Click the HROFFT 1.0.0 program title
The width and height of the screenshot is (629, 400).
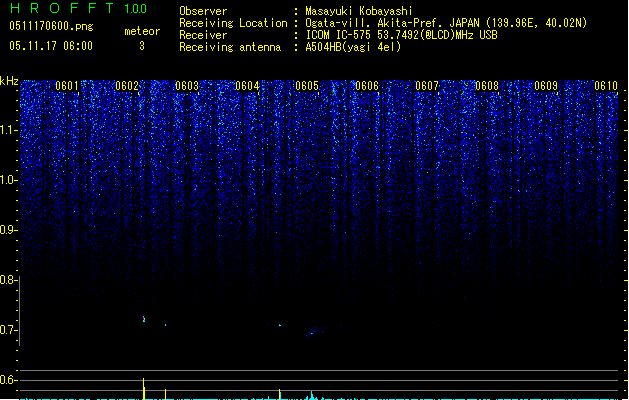[78, 8]
